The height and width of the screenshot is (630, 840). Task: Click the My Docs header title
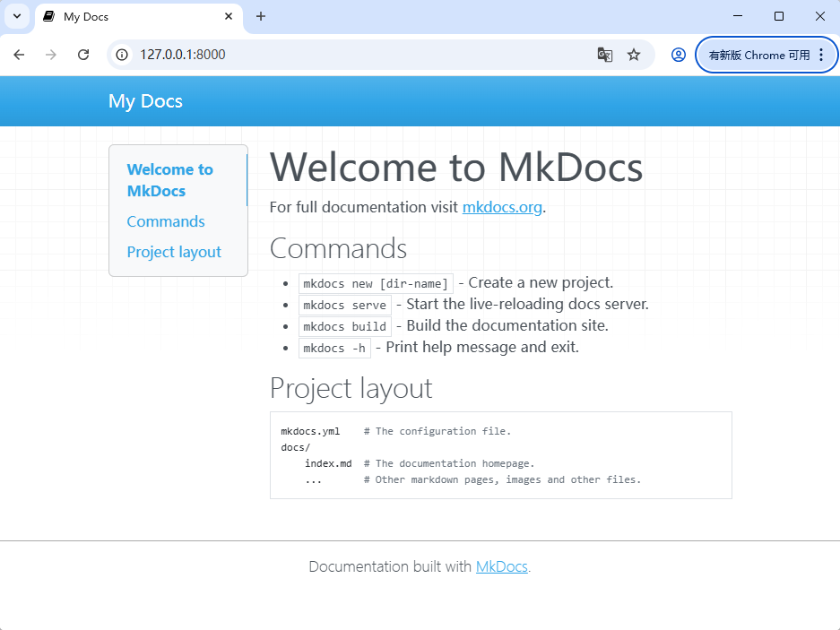click(144, 100)
